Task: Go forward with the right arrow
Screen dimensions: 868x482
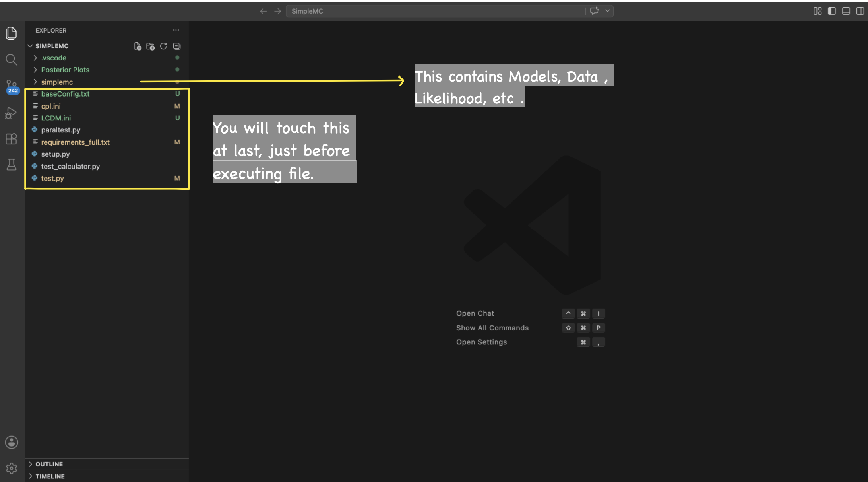Action: point(278,11)
